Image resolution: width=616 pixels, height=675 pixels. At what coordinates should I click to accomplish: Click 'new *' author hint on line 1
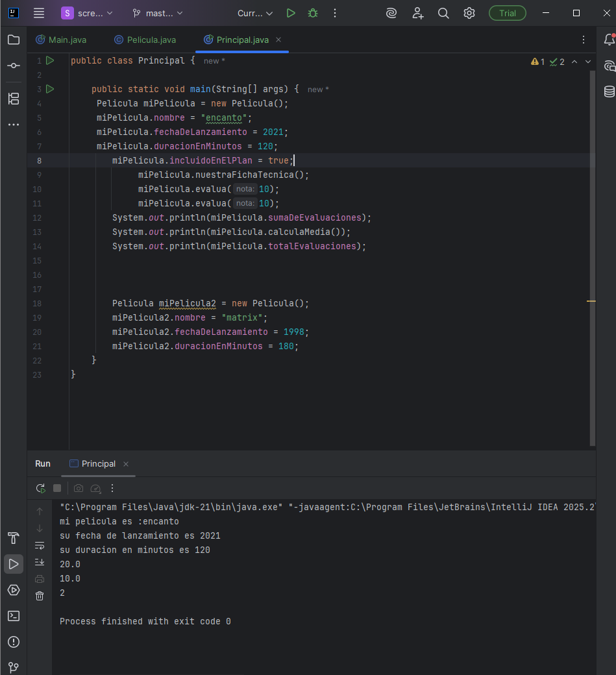pos(214,61)
